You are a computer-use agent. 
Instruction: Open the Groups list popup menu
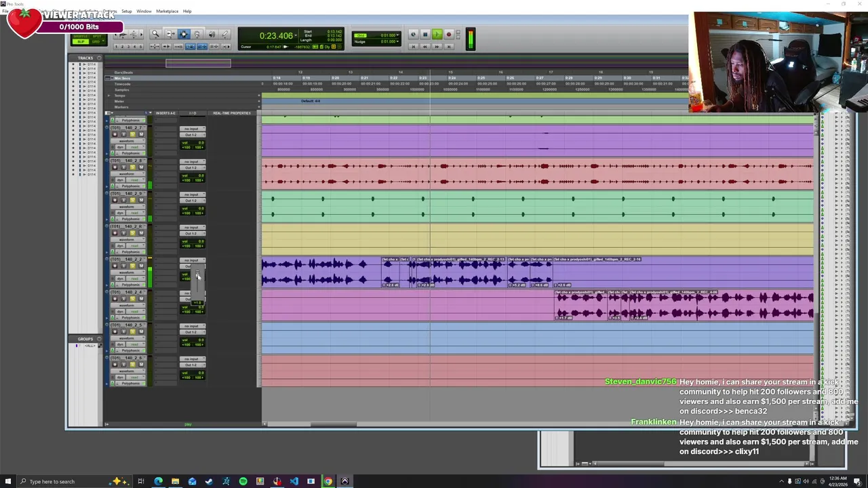coord(100,338)
